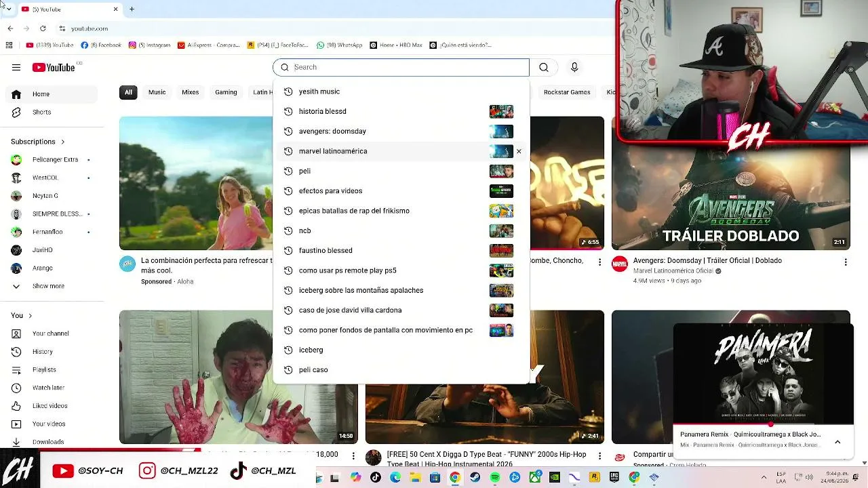This screenshot has width=868, height=488.
Task: Open Your channel in the sidebar
Action: coord(50,333)
